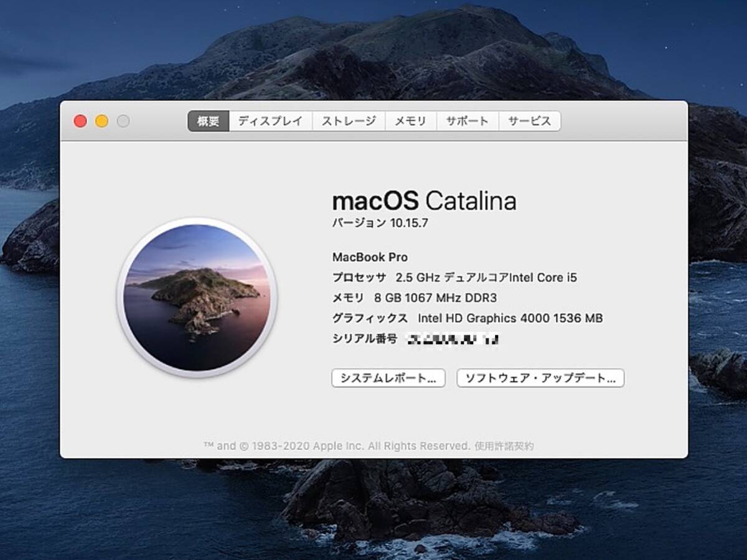Image resolution: width=747 pixels, height=560 pixels.
Task: Click the グラフィックス label
Action: pyautogui.click(x=370, y=319)
